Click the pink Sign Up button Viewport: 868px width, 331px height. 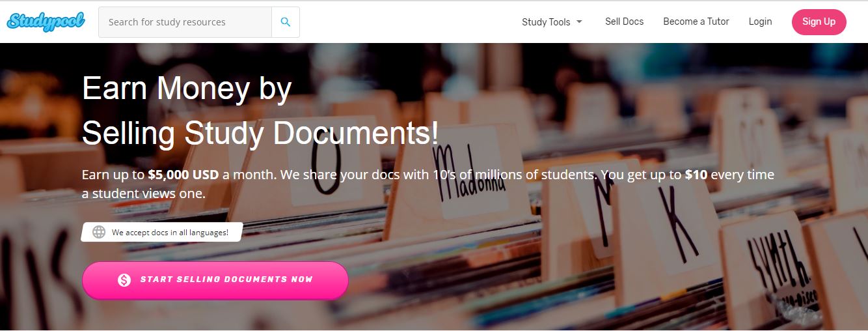tap(819, 22)
